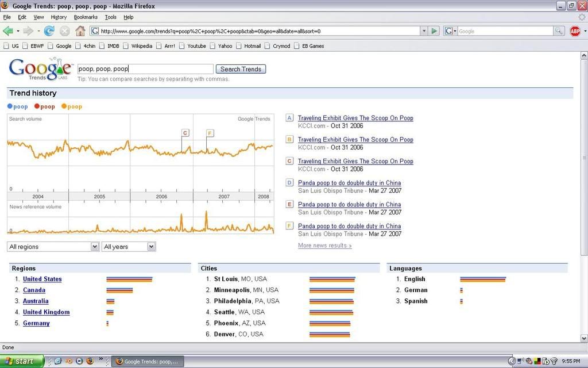This screenshot has height=368, width=588.
Task: Open the Back button history dropdown arrow
Action: point(18,31)
